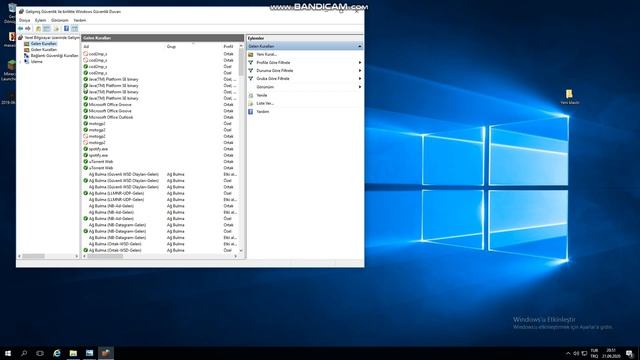Click the Up one level folder icon
This screenshot has width=640, height=360.
38,29
